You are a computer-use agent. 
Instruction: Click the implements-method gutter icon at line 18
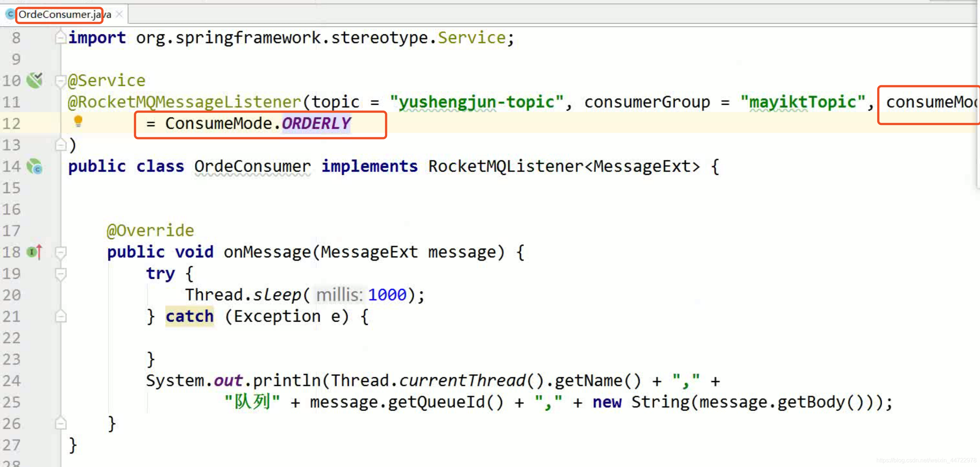tap(35, 252)
